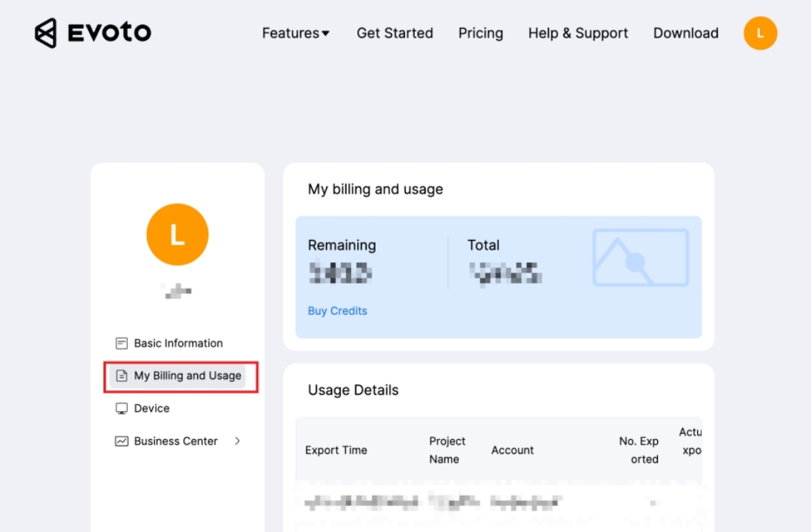The image size is (811, 532).
Task: Click the My Billing and Usage icon
Action: [x=122, y=376]
